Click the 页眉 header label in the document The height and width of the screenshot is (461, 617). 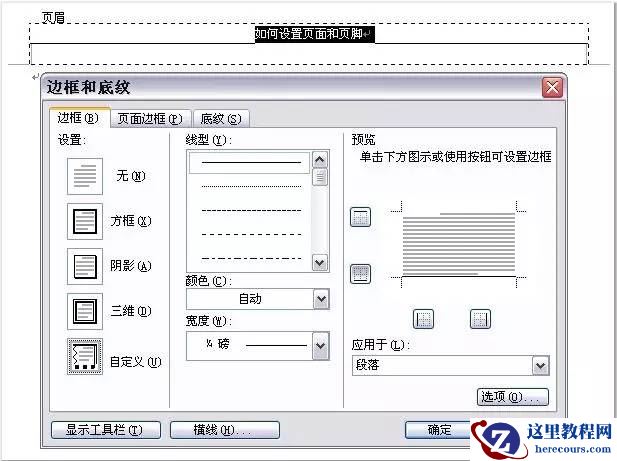point(53,17)
